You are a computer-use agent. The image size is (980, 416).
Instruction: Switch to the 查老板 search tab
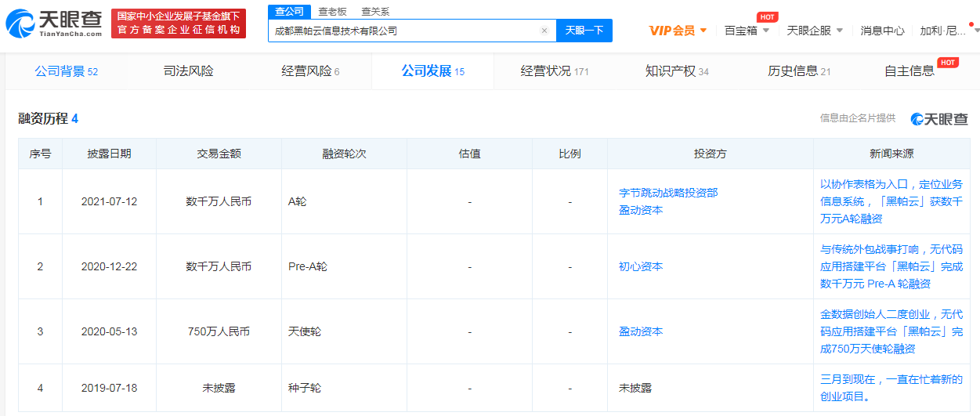[332, 12]
